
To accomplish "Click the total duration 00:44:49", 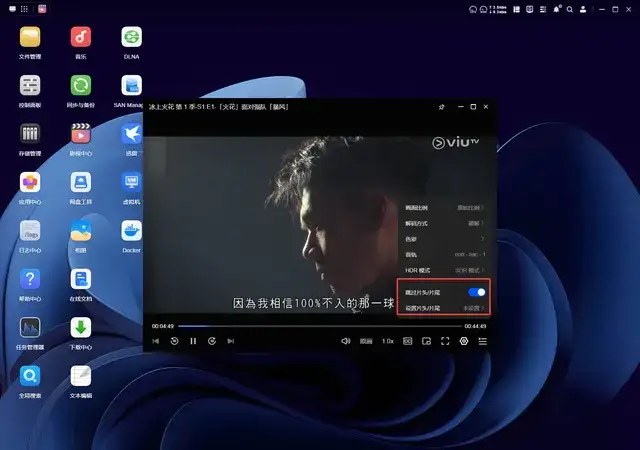I will coord(475,326).
